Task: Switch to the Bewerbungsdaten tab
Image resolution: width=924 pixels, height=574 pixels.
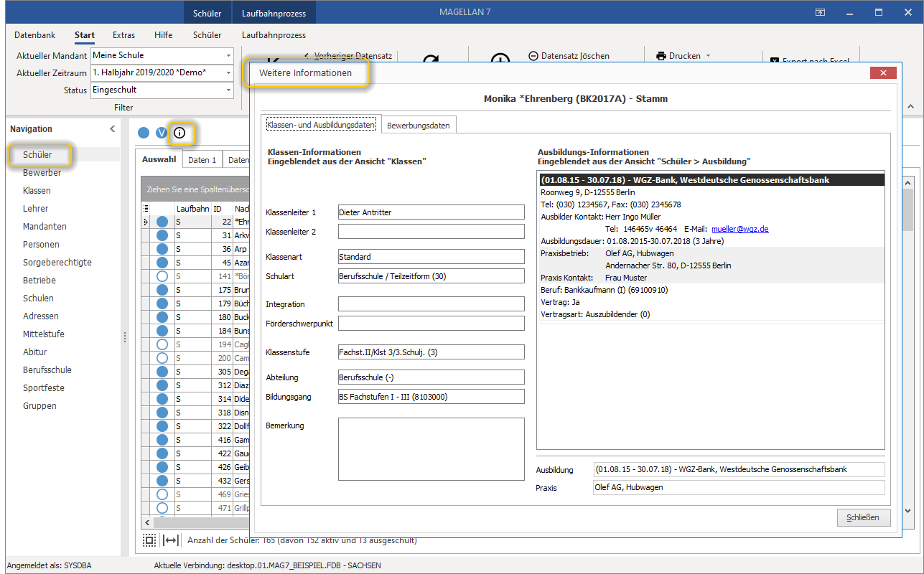Action: [x=419, y=126]
